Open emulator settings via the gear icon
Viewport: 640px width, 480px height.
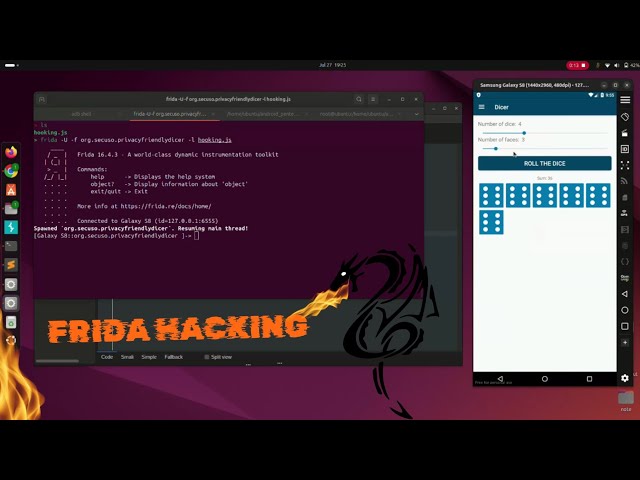click(x=625, y=378)
